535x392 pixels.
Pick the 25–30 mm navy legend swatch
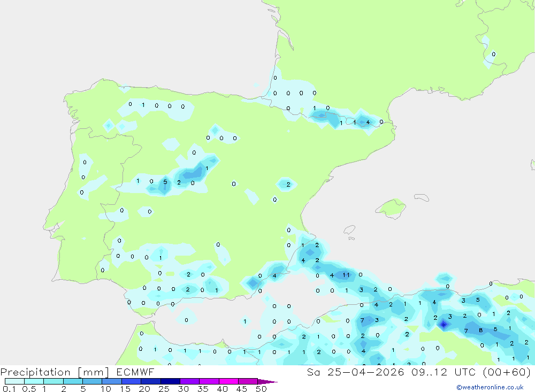[170, 381]
